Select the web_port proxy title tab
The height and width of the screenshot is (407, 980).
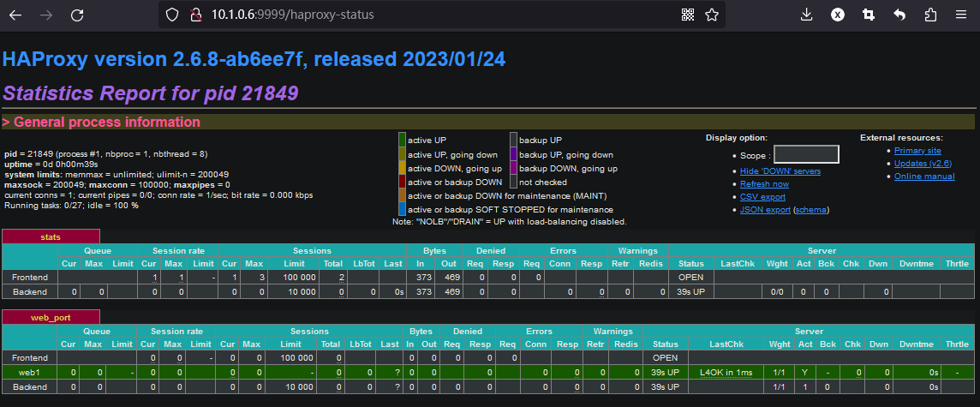tap(51, 318)
